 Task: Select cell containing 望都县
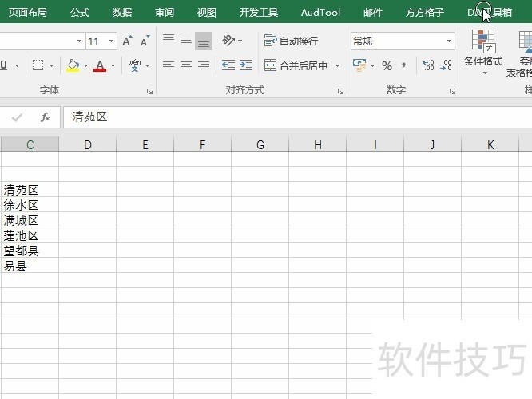click(x=30, y=251)
